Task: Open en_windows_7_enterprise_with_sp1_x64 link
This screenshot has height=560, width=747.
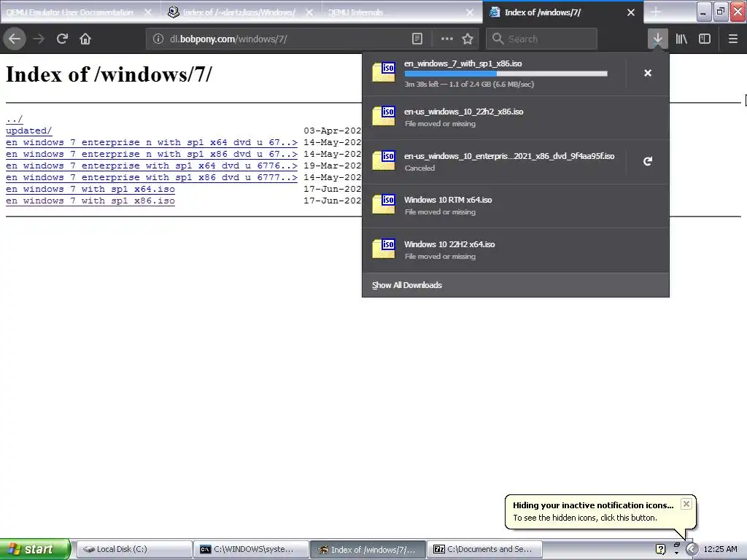Action: (152, 166)
